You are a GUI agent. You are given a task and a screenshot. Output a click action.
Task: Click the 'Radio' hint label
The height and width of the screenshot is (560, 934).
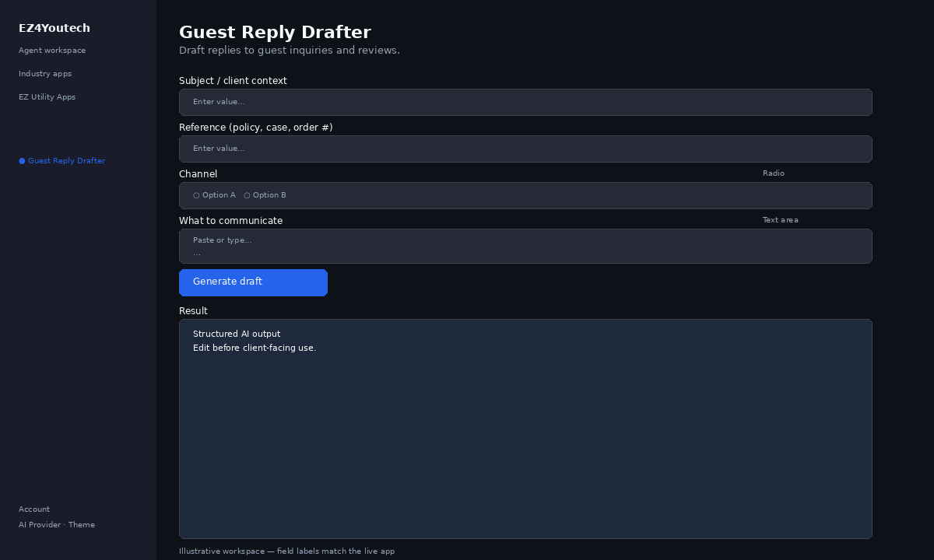tap(774, 173)
